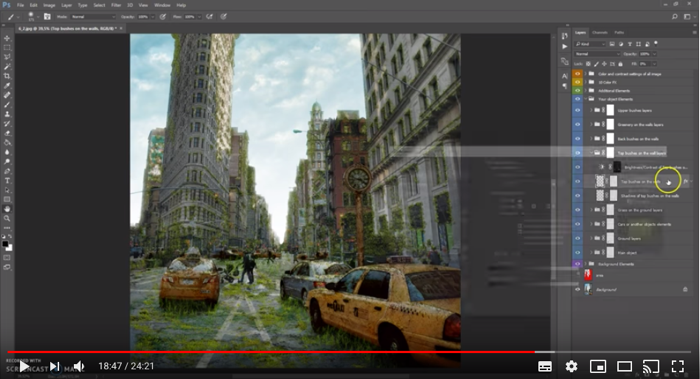Click the background color swatch
The width and height of the screenshot is (700, 379).
click(9, 248)
